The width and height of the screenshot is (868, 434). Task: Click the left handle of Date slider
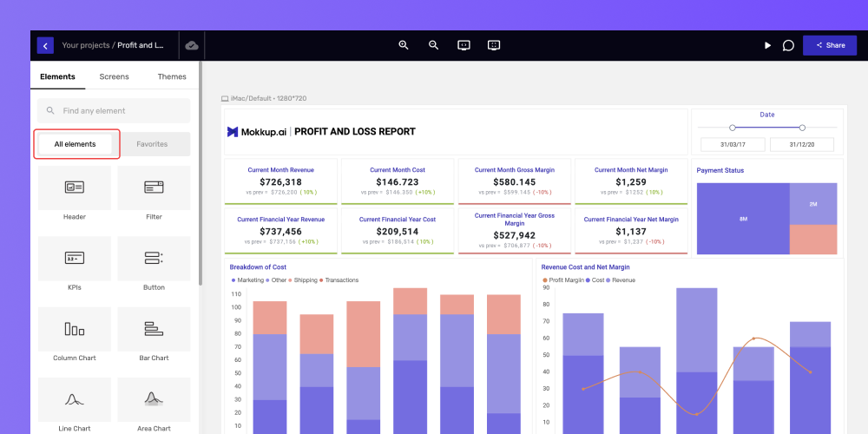[x=733, y=128]
